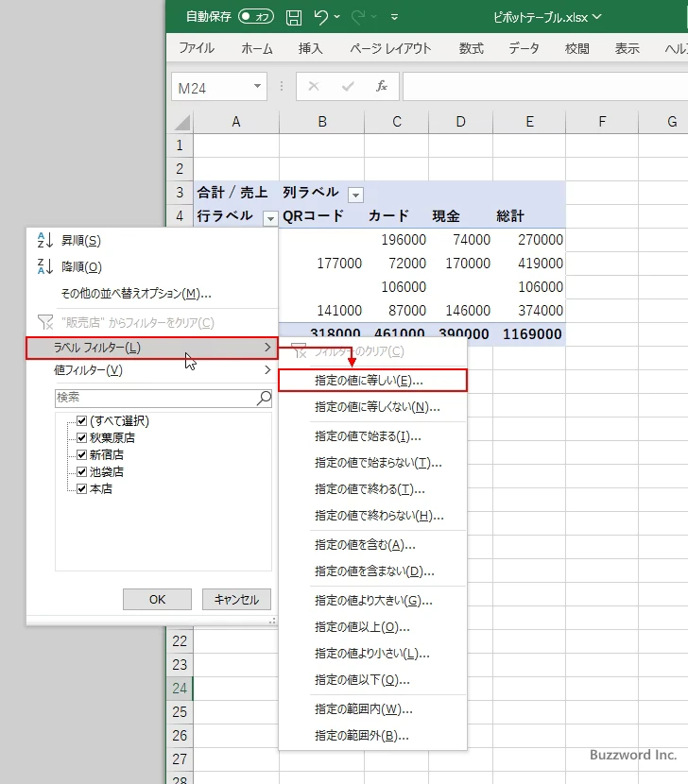Click cell containing 総計 header
The height and width of the screenshot is (784, 688).
529,216
